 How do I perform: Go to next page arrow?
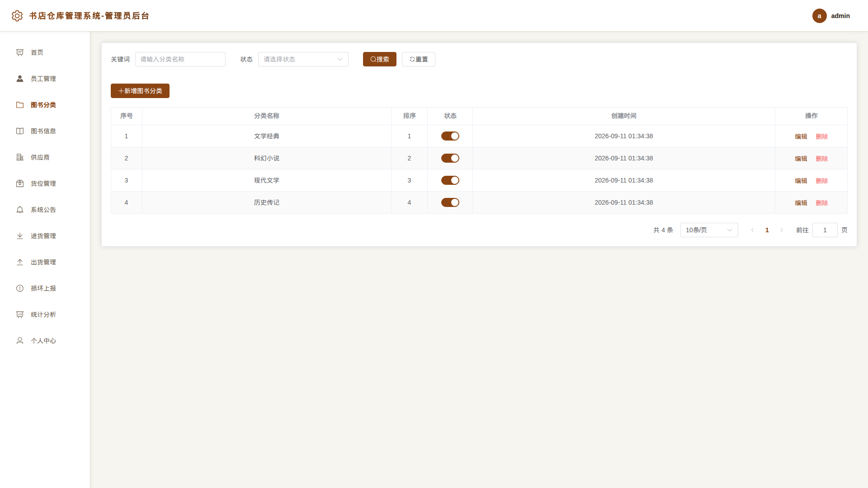click(x=782, y=230)
